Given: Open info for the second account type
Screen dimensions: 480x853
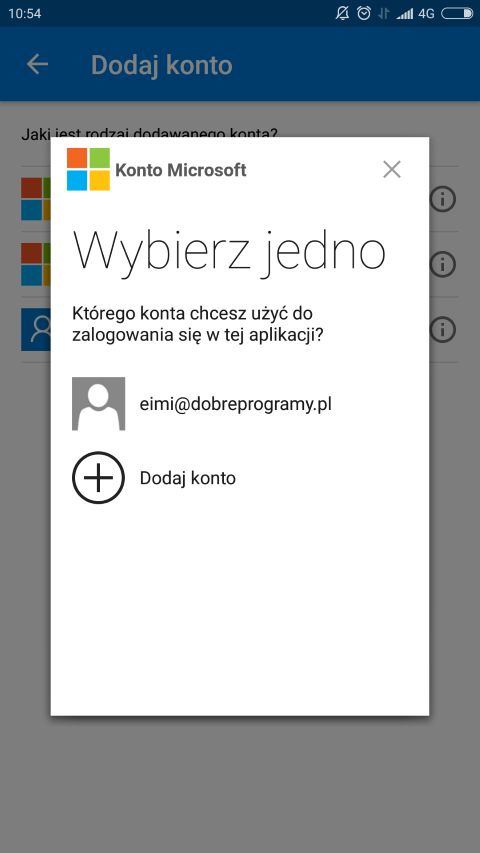Looking at the screenshot, I should click(442, 265).
